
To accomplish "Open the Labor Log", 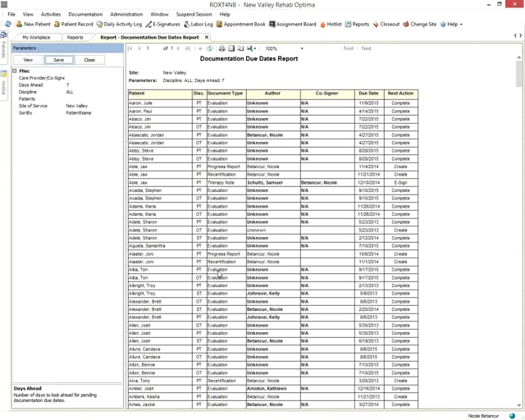I will pyautogui.click(x=199, y=24).
